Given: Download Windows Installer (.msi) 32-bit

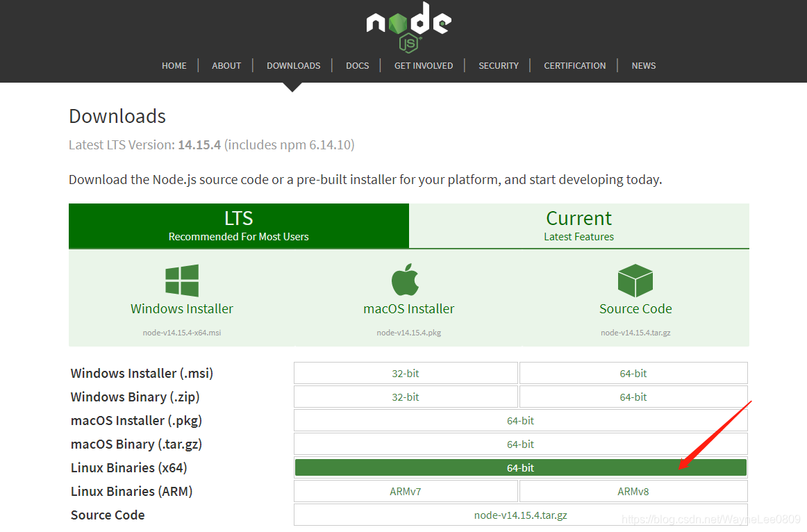Looking at the screenshot, I should [406, 374].
